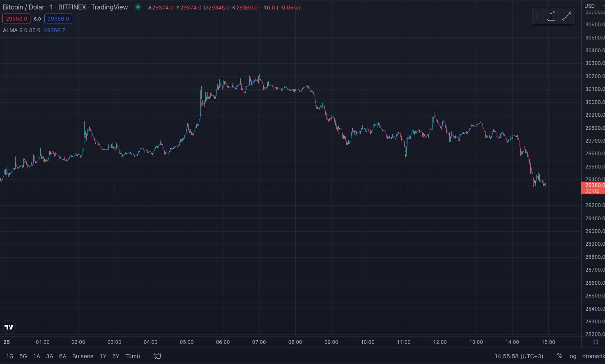
Task: Click the closing value K29360.0 in the legend
Action: tap(245, 7)
